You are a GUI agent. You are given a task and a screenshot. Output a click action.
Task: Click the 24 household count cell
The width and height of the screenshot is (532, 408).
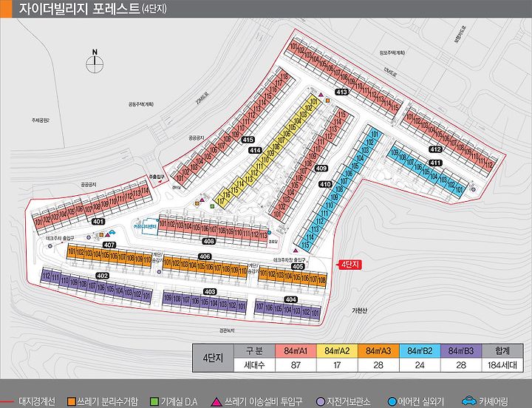[x=420, y=365]
